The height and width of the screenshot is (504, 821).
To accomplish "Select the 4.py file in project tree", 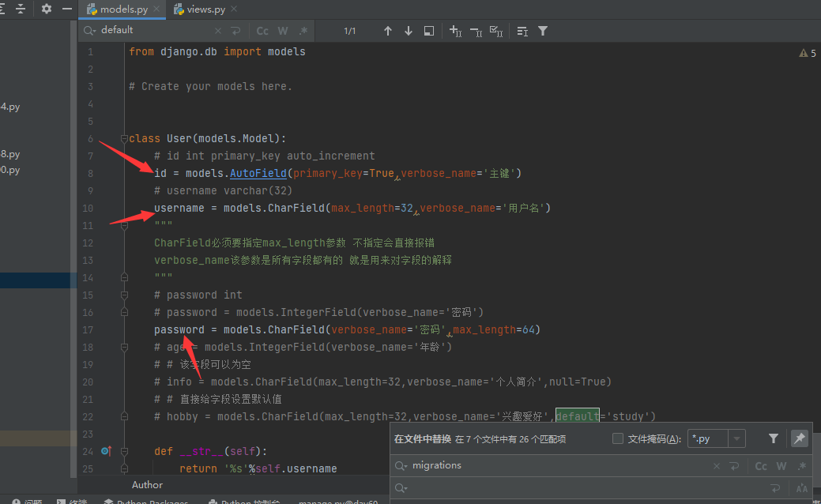I will 10,107.
